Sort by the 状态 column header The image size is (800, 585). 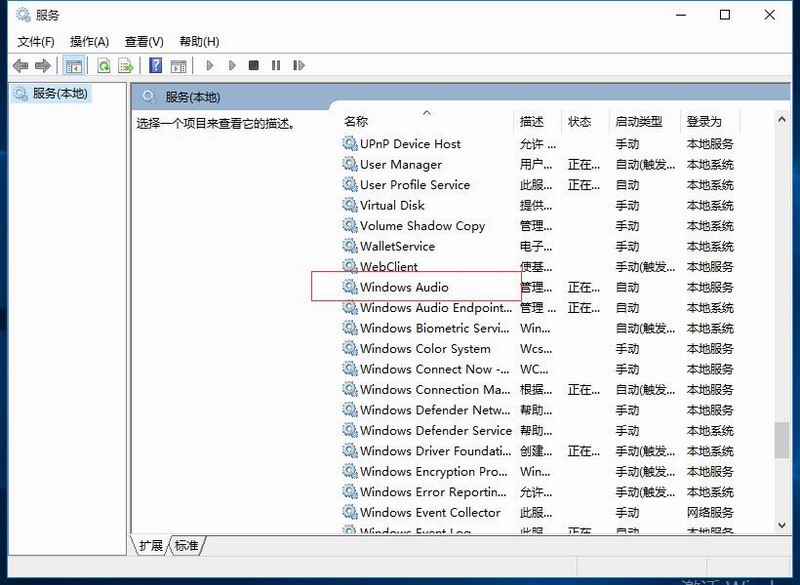(x=579, y=121)
